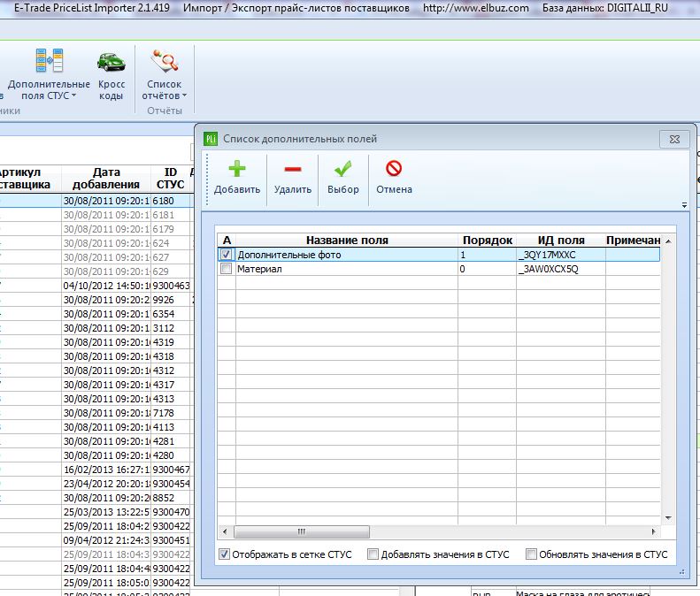Click the red minus Удалить icon

tap(293, 169)
